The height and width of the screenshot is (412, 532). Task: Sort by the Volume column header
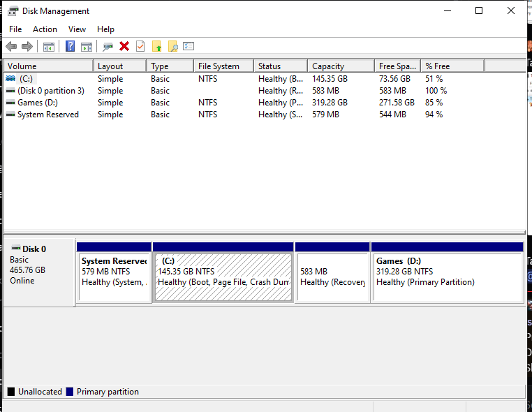pos(48,66)
